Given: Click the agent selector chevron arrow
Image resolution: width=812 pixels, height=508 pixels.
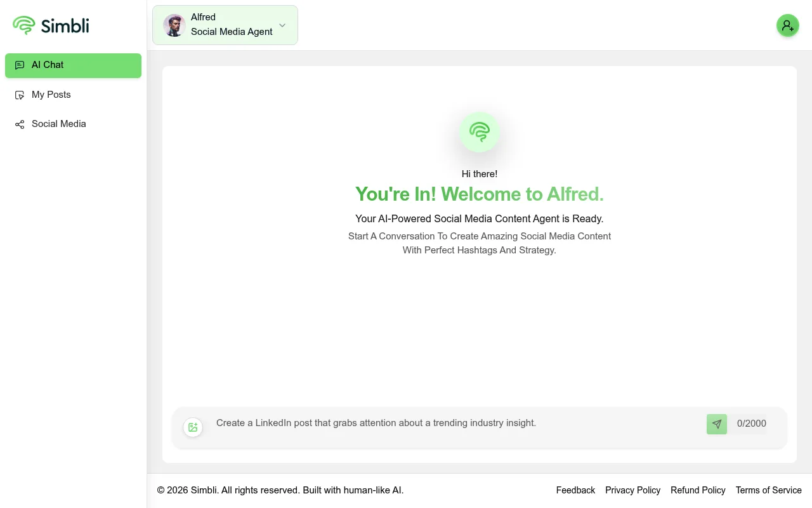Looking at the screenshot, I should 282,25.
